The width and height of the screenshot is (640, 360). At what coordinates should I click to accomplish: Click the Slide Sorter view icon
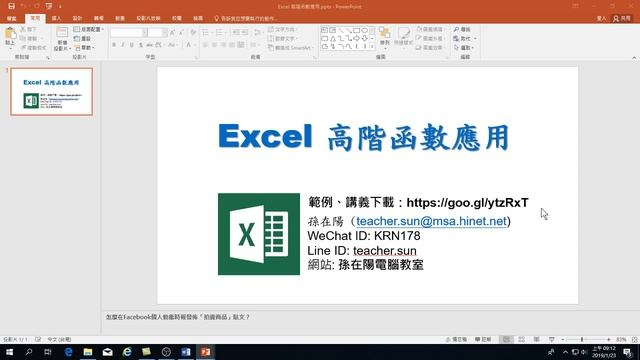(x=521, y=339)
